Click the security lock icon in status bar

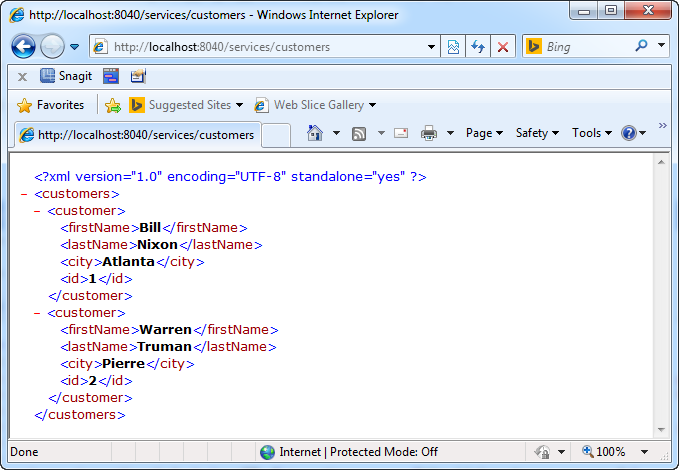pyautogui.click(x=542, y=452)
